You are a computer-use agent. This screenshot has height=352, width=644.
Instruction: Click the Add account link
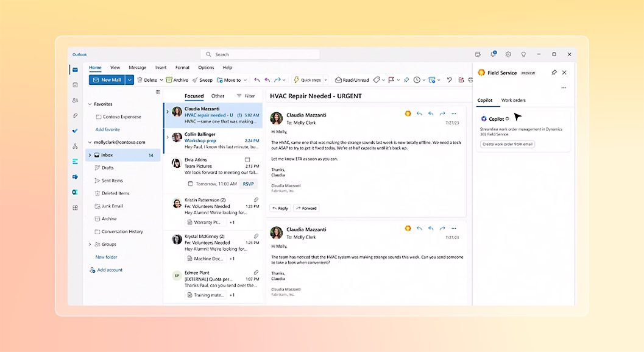coord(106,270)
